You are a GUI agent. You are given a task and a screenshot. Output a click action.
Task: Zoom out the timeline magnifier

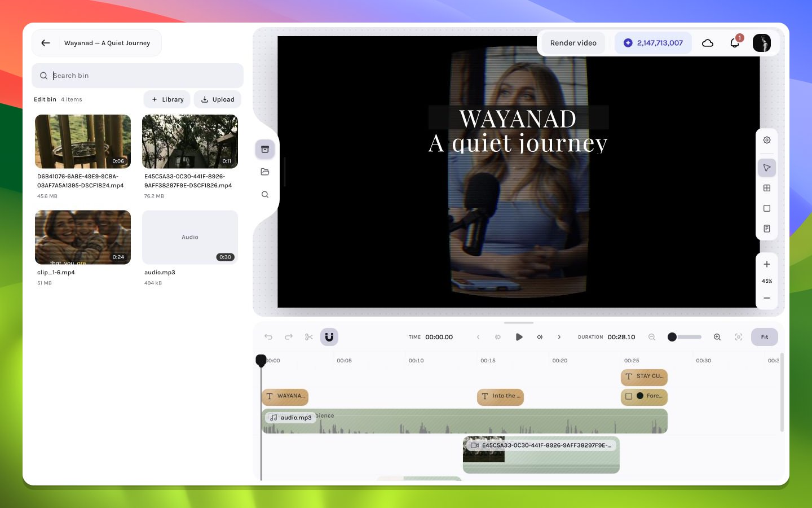pos(652,337)
